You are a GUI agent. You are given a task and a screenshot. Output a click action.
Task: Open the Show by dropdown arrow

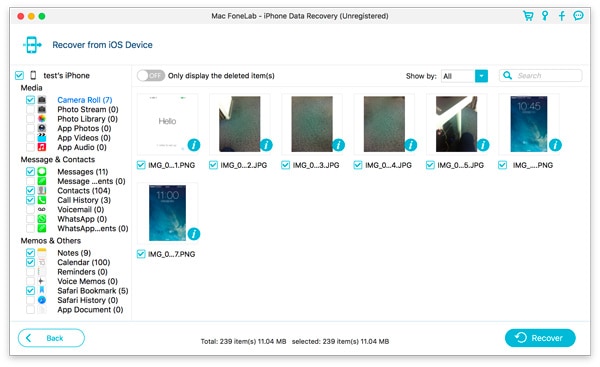click(481, 76)
